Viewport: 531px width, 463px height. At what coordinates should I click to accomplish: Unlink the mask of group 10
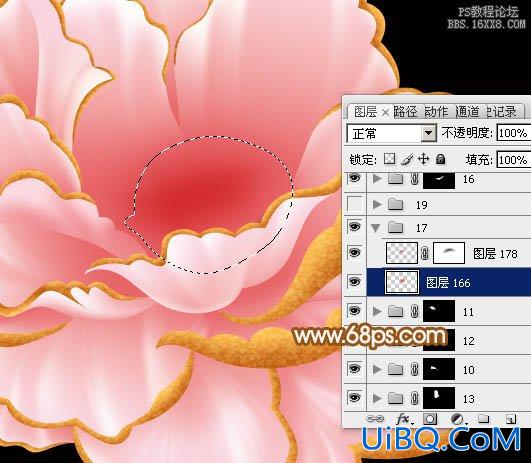pos(414,369)
